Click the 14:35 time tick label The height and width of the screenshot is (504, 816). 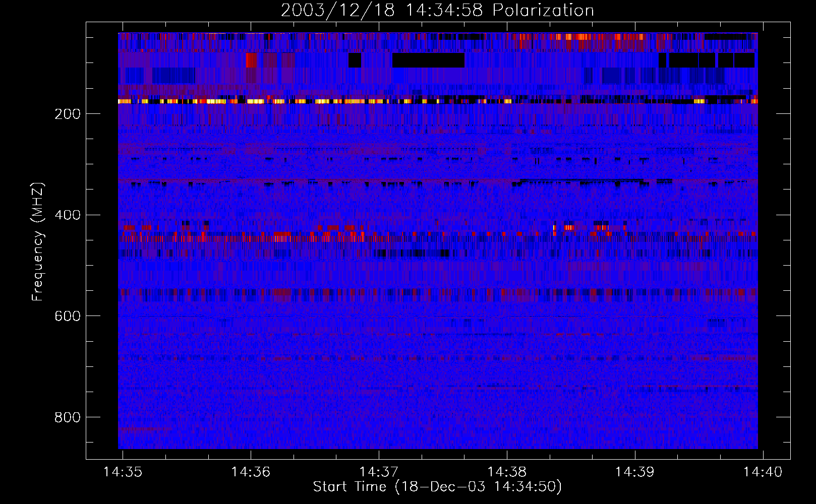123,472
